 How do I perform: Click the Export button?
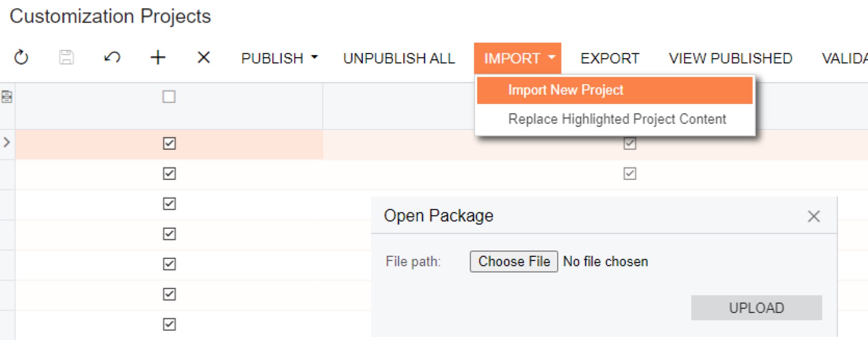(610, 58)
